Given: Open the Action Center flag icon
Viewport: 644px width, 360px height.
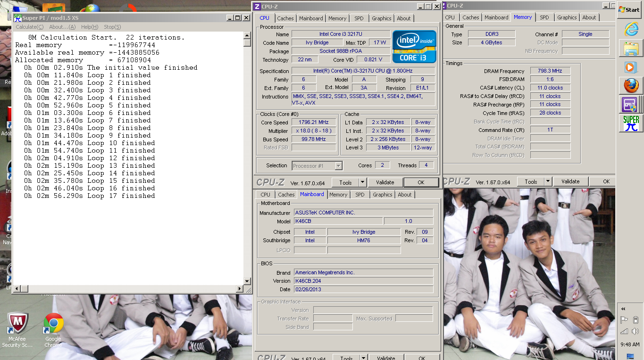Looking at the screenshot, I should [x=624, y=320].
